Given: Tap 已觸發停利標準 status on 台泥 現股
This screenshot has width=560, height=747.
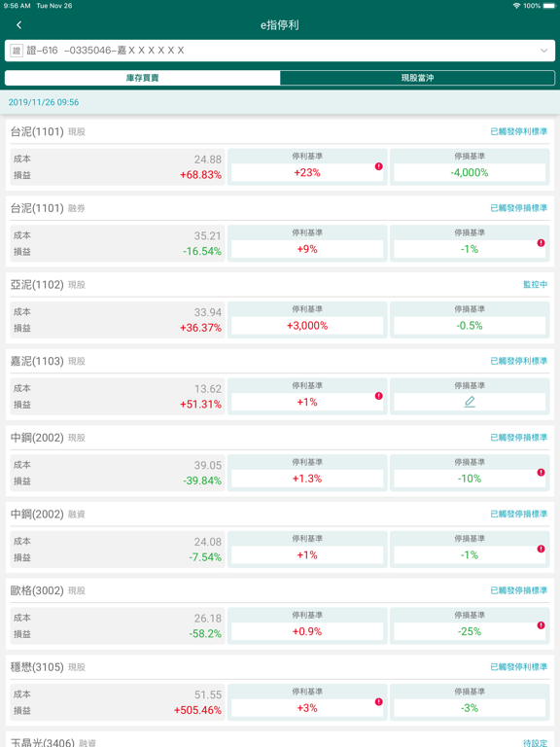Looking at the screenshot, I should coord(518,131).
